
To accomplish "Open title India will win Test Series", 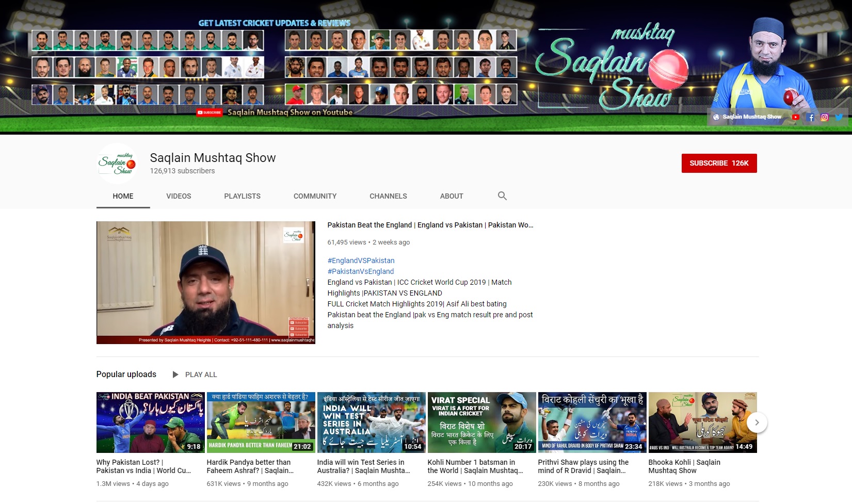I will [x=364, y=466].
